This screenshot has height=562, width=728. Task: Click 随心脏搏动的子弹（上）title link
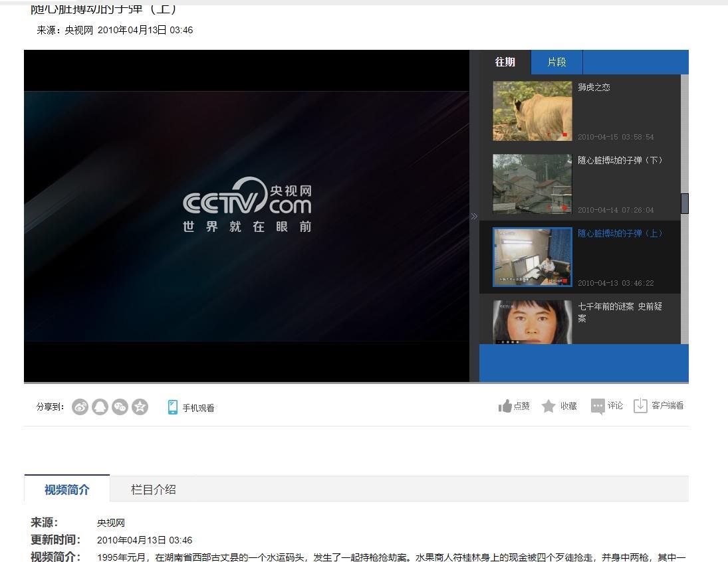[x=620, y=233]
